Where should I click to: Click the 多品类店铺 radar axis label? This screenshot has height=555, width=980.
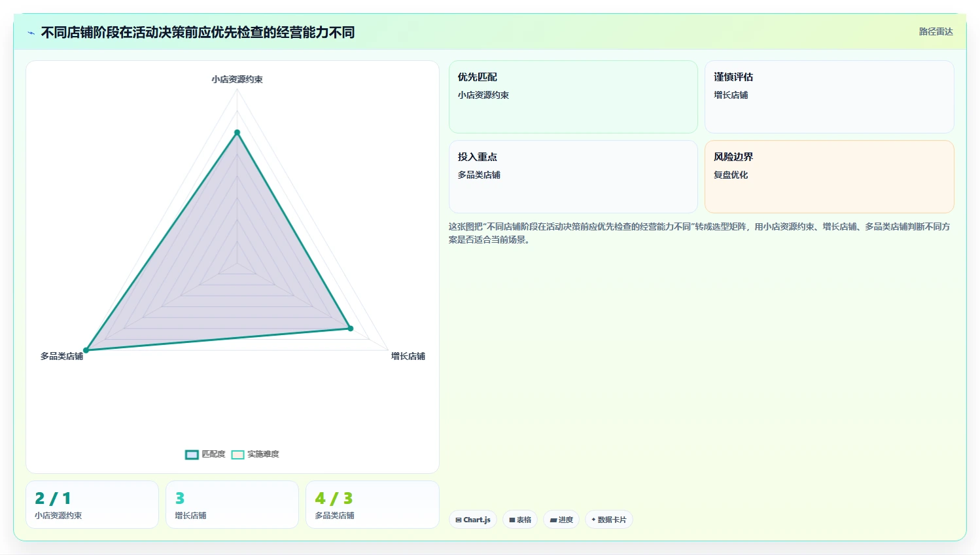(61, 356)
